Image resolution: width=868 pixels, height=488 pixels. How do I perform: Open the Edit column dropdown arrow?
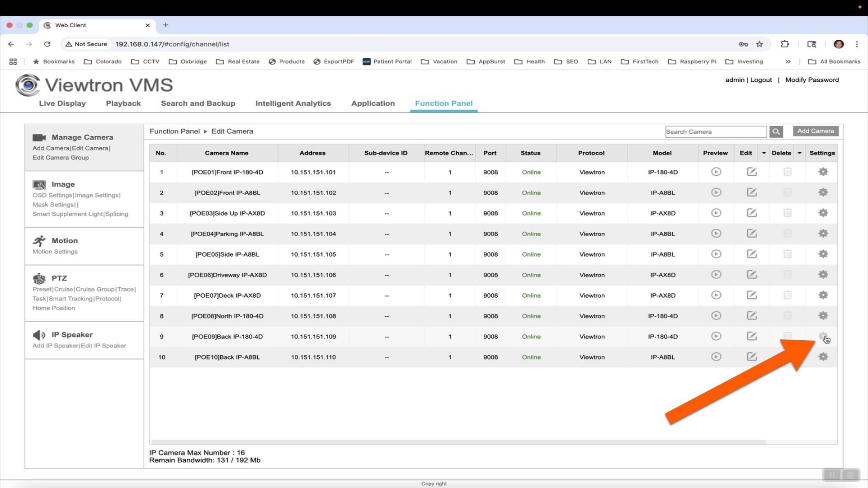(x=764, y=153)
